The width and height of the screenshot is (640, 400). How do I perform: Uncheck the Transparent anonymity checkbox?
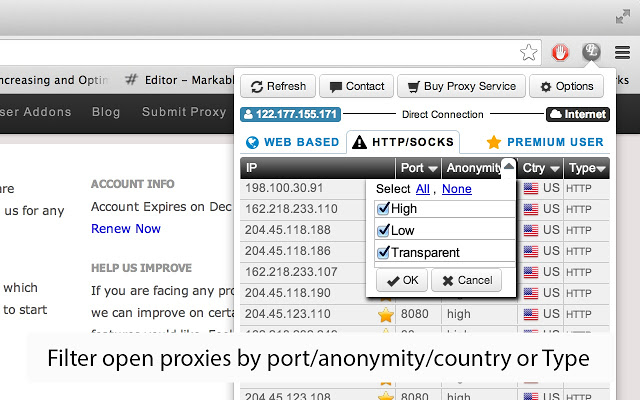coord(383,253)
